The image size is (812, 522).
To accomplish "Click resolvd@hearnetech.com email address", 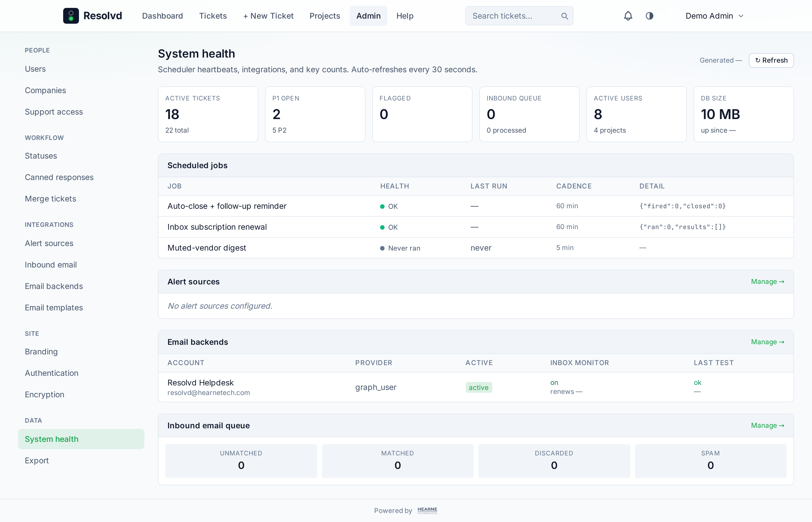I will point(209,393).
